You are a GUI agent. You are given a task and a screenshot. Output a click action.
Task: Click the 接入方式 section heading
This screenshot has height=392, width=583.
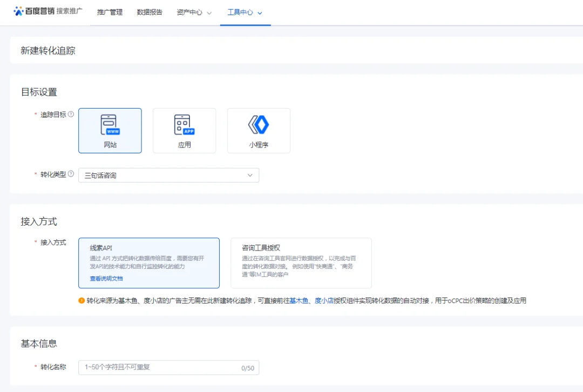click(39, 222)
